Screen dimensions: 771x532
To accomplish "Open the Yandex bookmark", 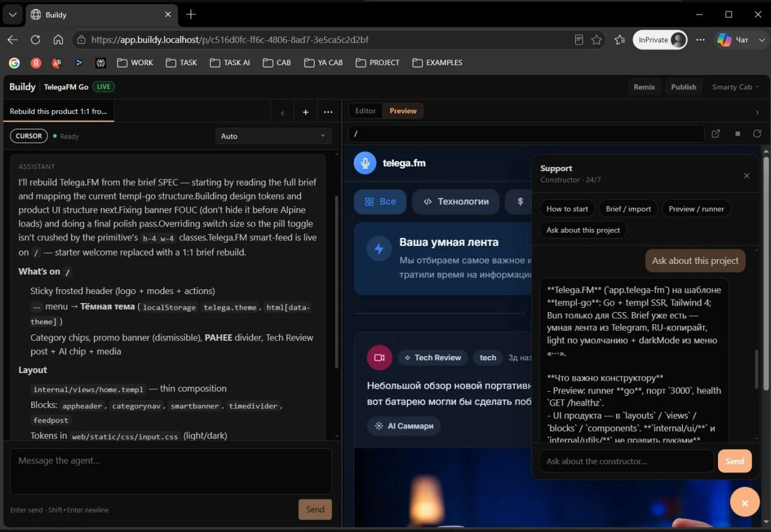I will [x=36, y=63].
